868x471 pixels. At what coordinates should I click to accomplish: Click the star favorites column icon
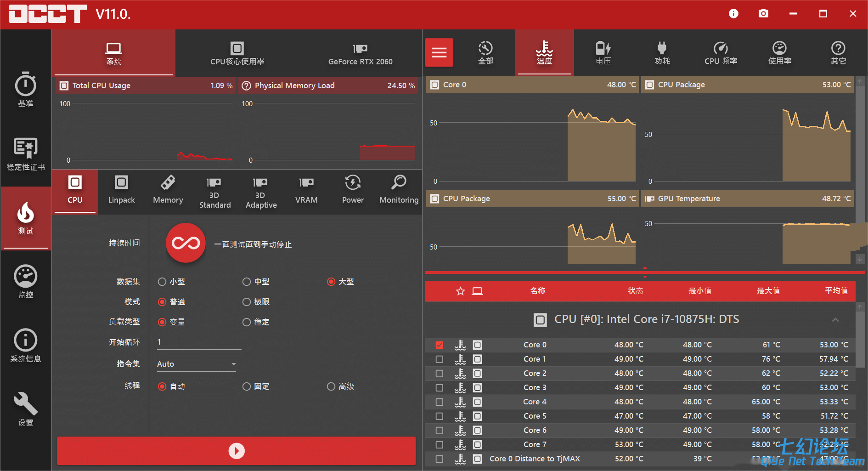460,291
